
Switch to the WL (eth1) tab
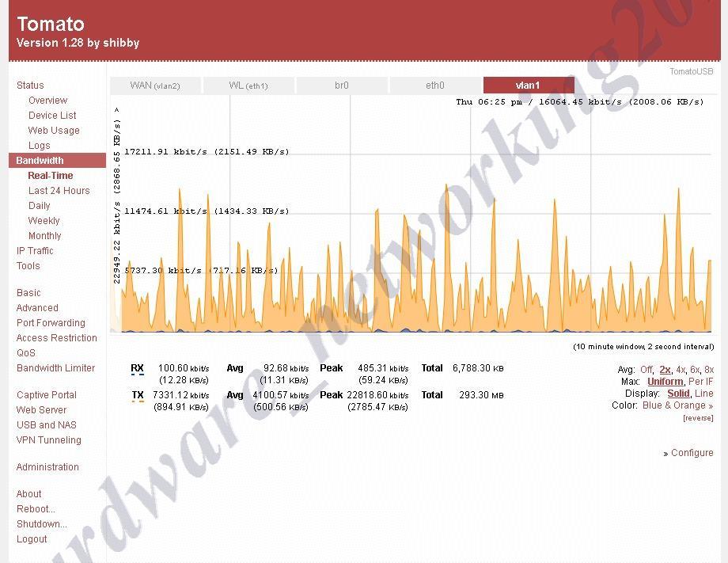point(248,86)
